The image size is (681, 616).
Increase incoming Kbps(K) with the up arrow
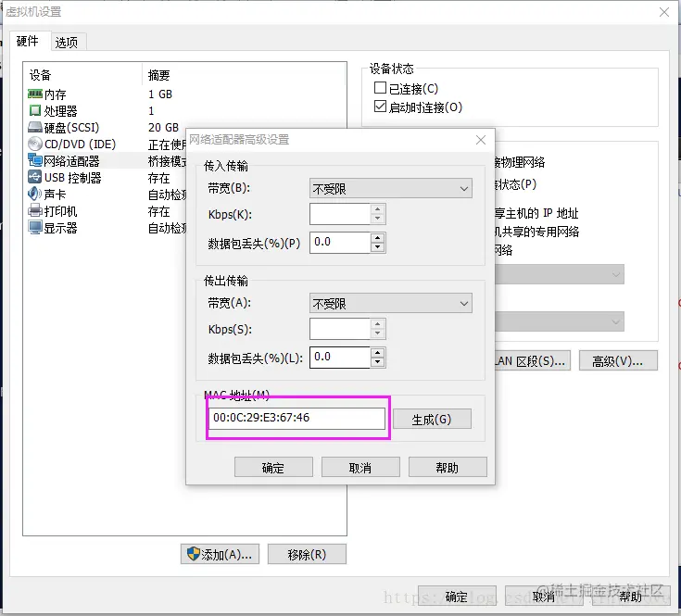click(377, 208)
